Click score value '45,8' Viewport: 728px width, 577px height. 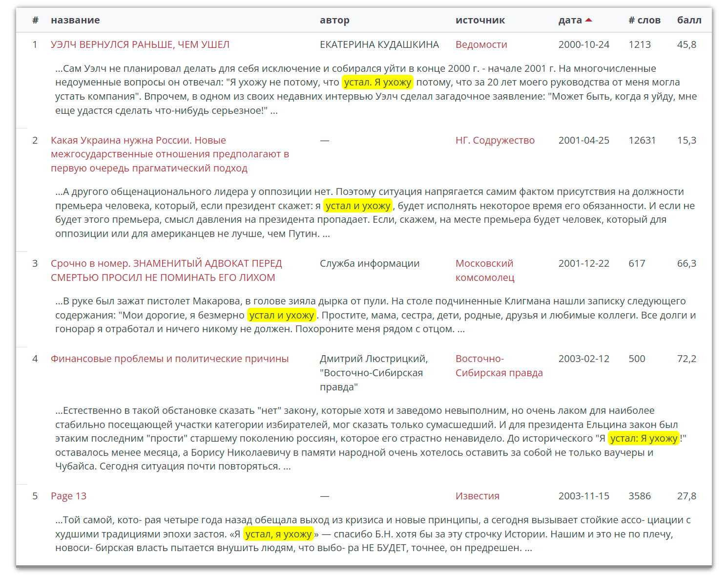coord(686,44)
